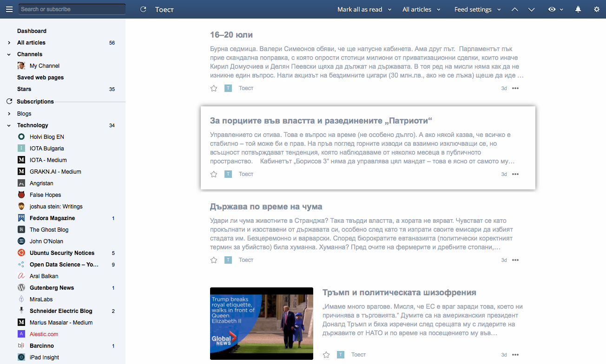Image resolution: width=606 pixels, height=364 pixels.
Task: Star the article "Тръмп и политическата шизофрения"
Action: click(x=326, y=354)
